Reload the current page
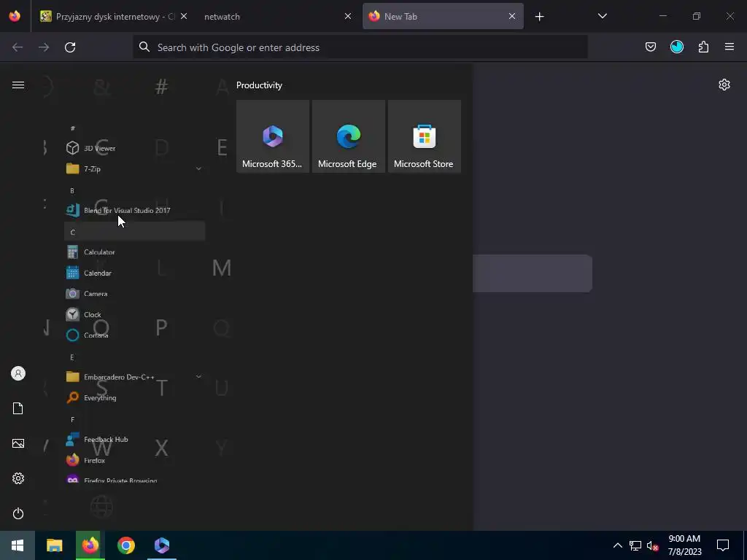Viewport: 747px width, 560px height. click(x=70, y=47)
